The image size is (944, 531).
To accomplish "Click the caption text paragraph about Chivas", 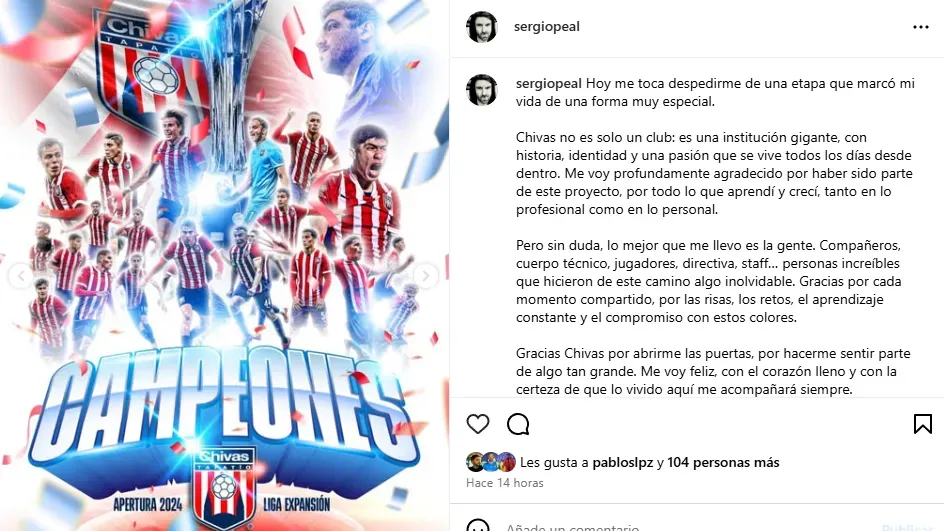I will point(714,173).
